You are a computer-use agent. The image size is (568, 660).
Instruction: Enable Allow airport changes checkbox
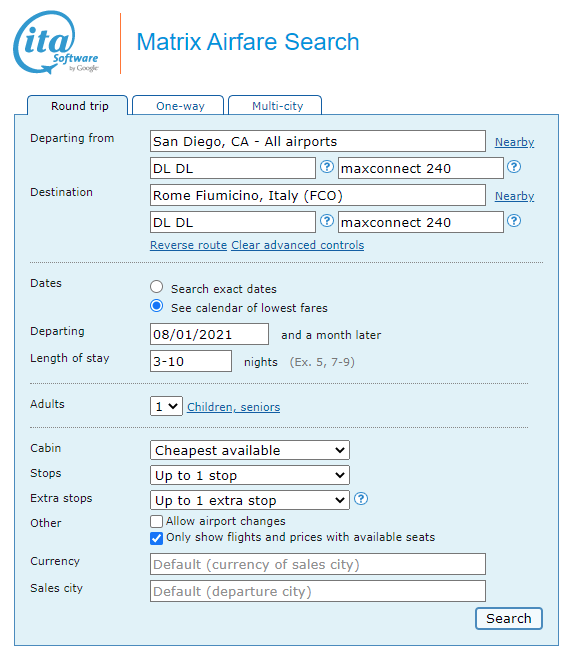[156, 522]
